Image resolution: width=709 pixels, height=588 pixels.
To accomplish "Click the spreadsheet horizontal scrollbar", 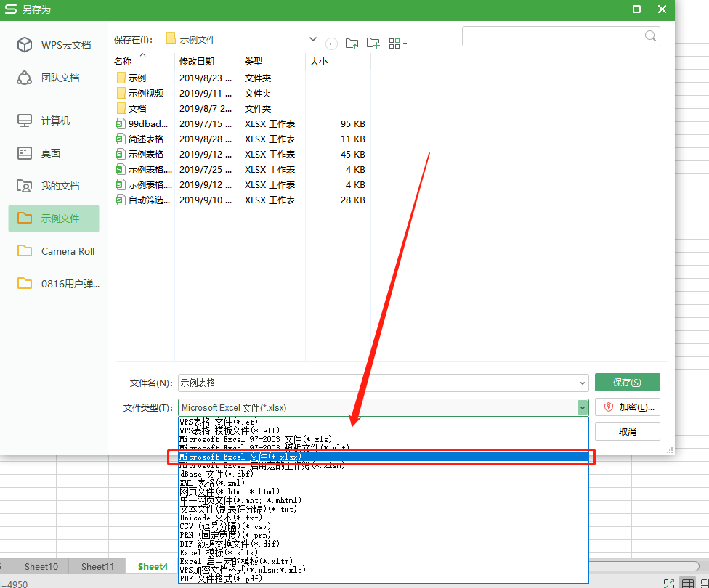I will (644, 565).
